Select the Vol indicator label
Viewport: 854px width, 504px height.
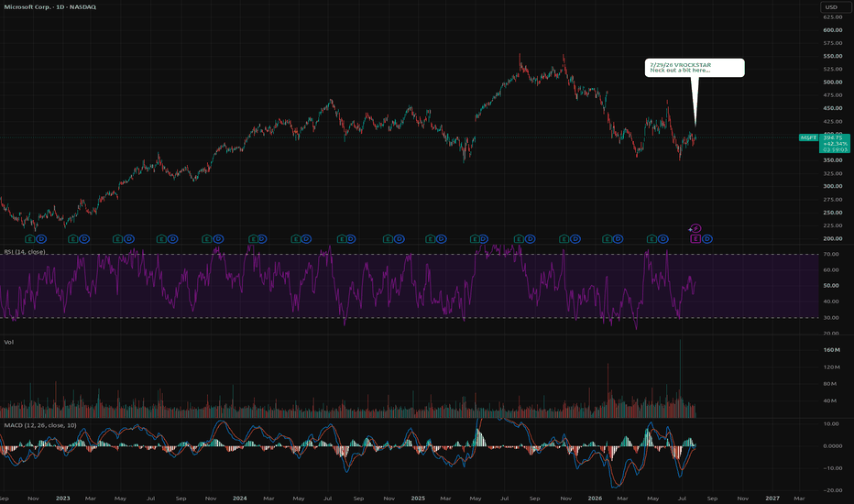9,342
